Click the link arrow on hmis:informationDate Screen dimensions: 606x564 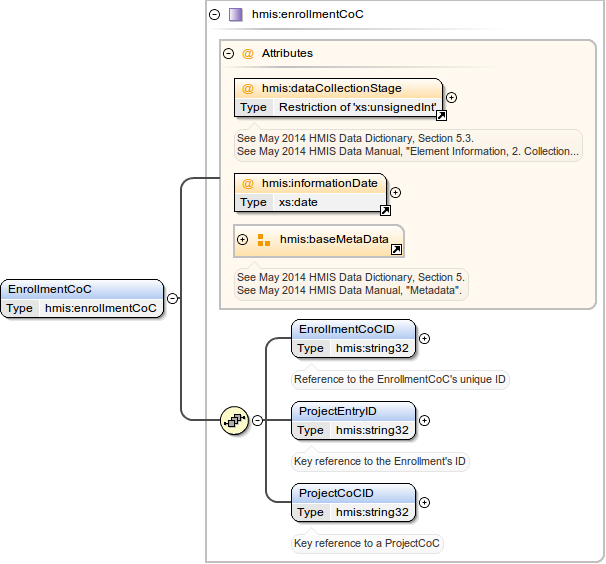click(x=385, y=210)
